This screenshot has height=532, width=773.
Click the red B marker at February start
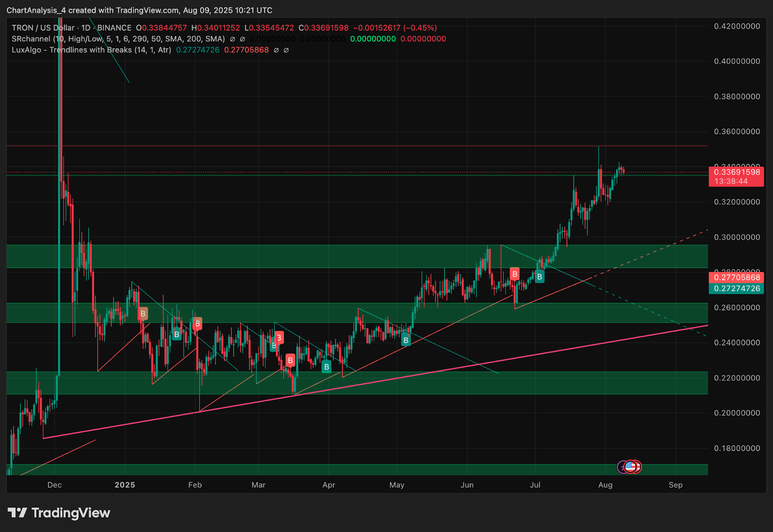[x=197, y=323]
